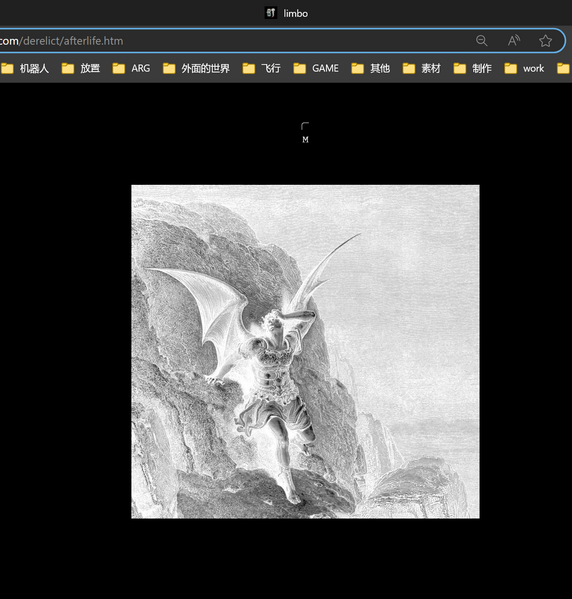The height and width of the screenshot is (599, 572).
Task: Click the bracket symbol above M
Action: coord(305,126)
